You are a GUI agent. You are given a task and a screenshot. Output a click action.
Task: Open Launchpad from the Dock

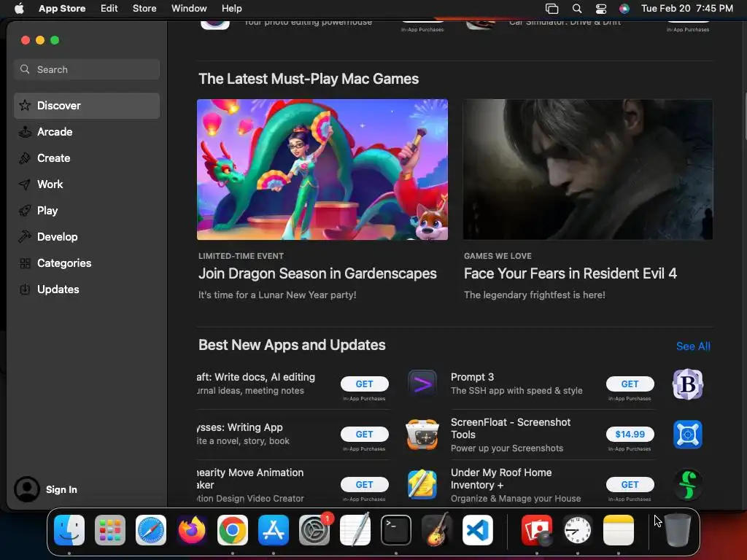(x=110, y=530)
